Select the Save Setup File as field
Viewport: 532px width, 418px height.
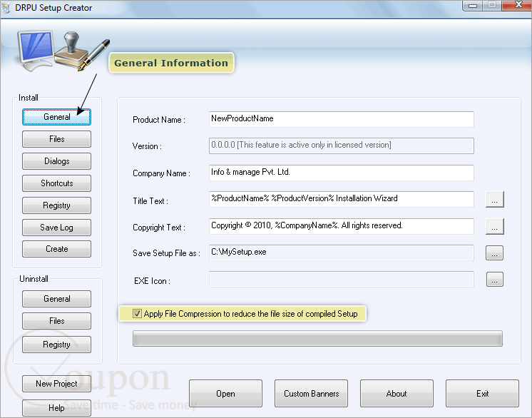pos(342,253)
